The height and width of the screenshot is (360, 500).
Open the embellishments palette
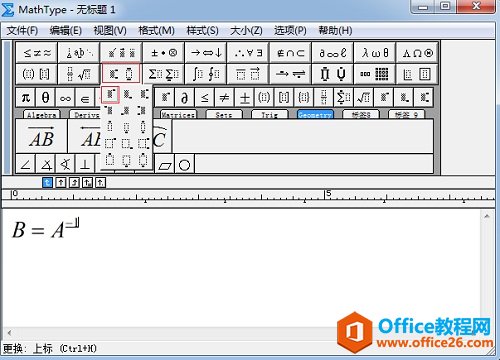click(x=121, y=53)
